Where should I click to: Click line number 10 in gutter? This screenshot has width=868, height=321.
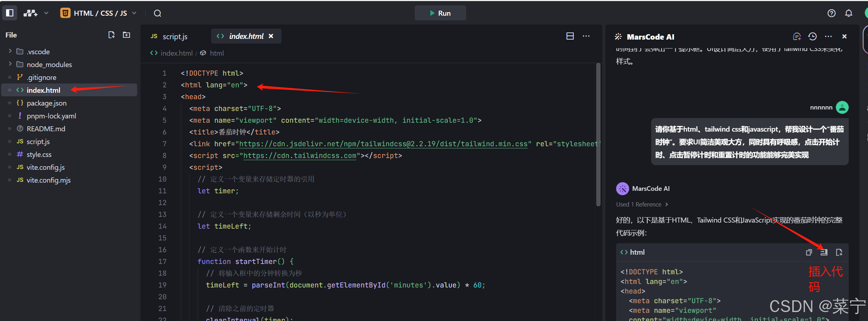coord(162,179)
